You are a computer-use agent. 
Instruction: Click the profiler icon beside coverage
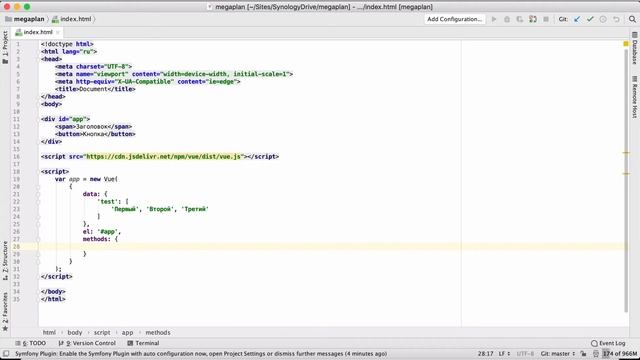point(533,19)
